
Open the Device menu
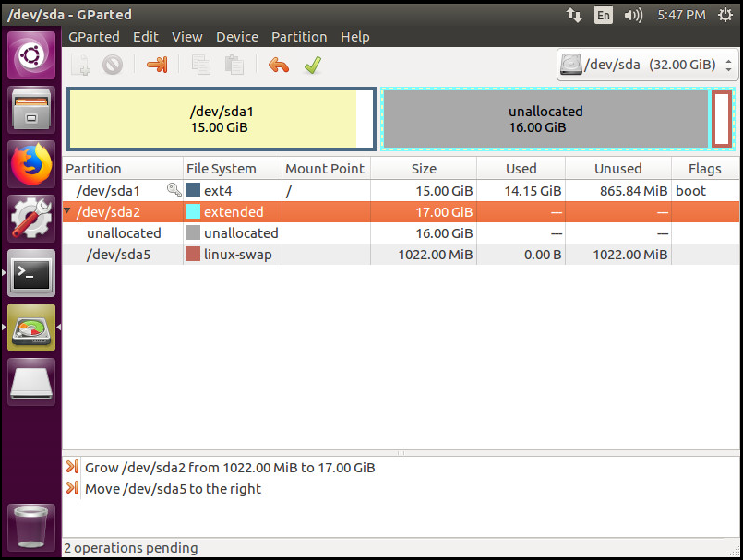237,37
